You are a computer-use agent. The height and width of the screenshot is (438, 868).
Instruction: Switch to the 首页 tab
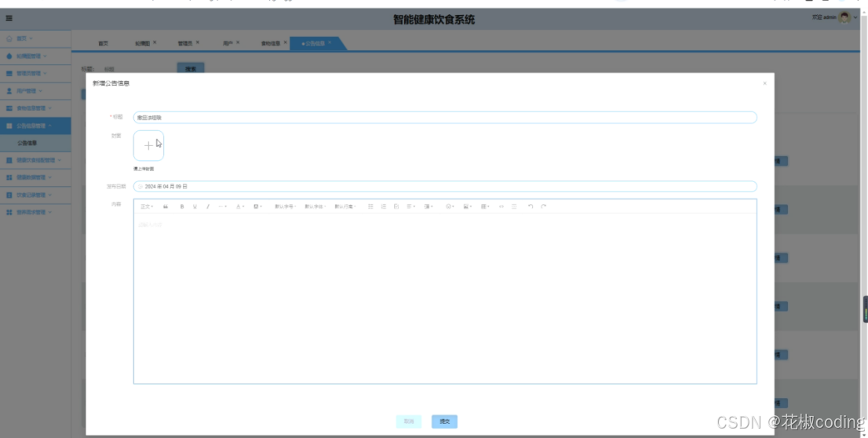click(104, 43)
